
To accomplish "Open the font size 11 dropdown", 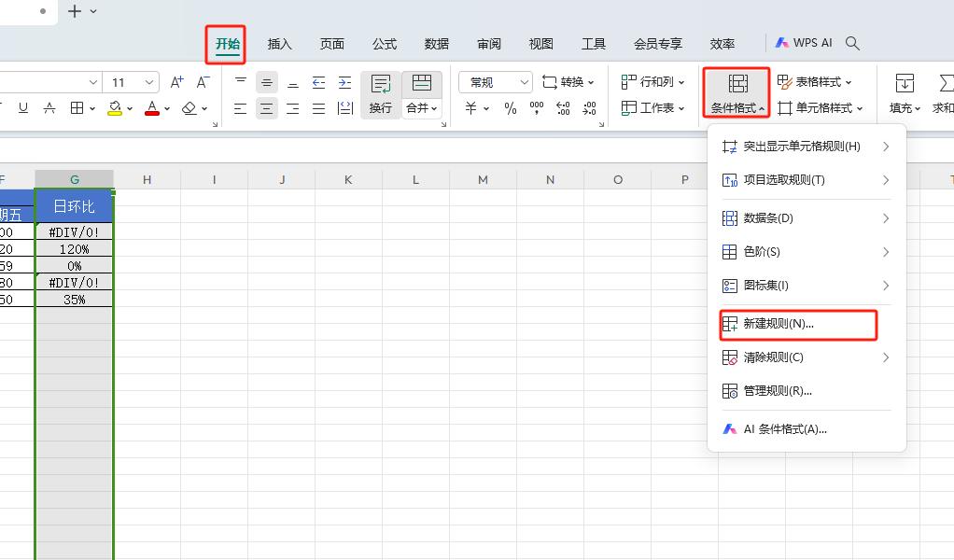I will pos(149,82).
